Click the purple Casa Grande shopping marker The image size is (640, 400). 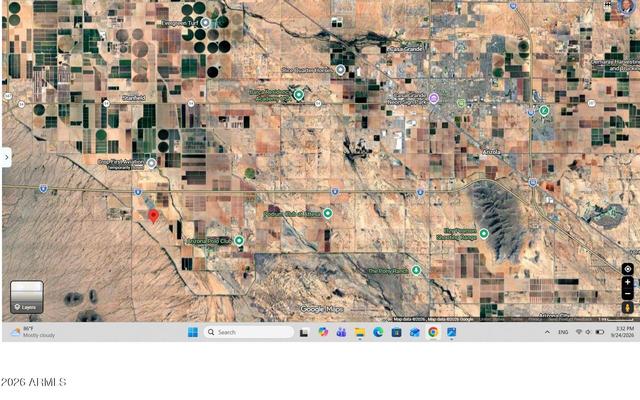(x=433, y=98)
